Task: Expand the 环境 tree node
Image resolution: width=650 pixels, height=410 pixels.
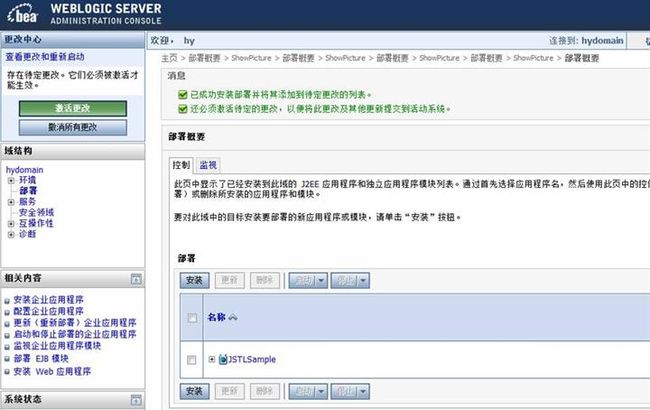Action: click(11, 180)
